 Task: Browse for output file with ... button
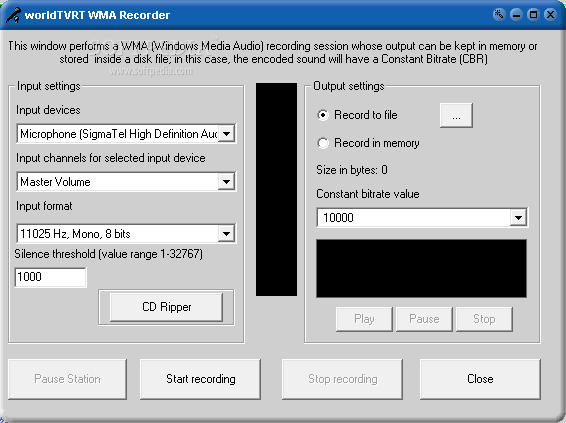[x=456, y=115]
